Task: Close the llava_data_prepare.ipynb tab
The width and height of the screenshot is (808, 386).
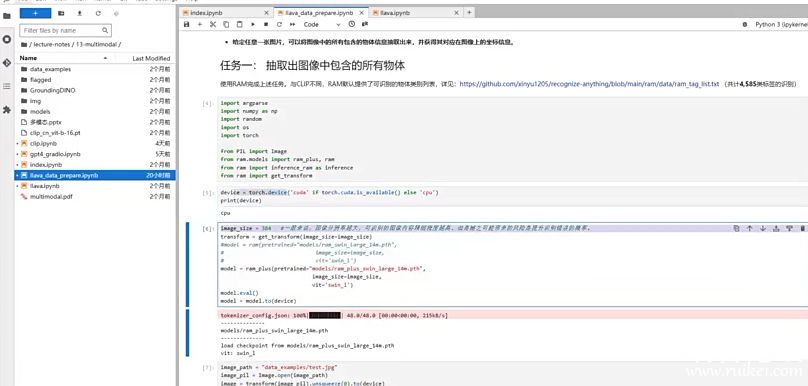Action: (361, 12)
